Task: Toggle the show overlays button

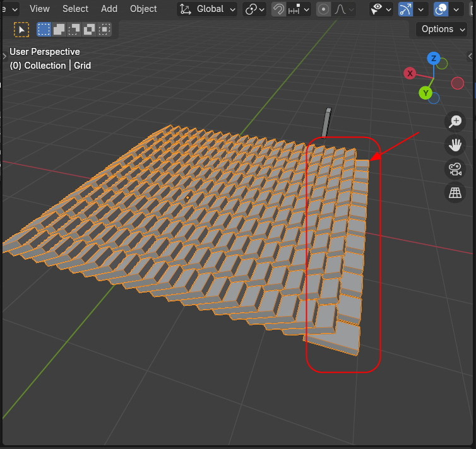Action: pos(441,9)
